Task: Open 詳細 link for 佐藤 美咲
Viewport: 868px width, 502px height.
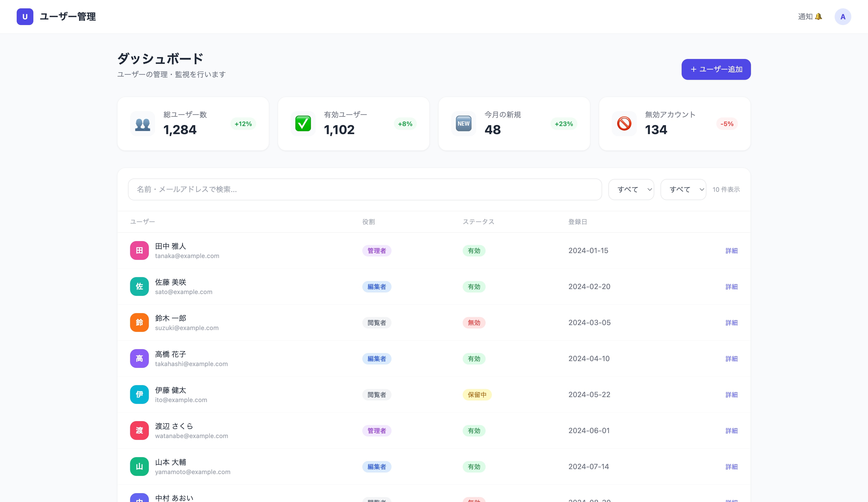Action: click(x=731, y=287)
